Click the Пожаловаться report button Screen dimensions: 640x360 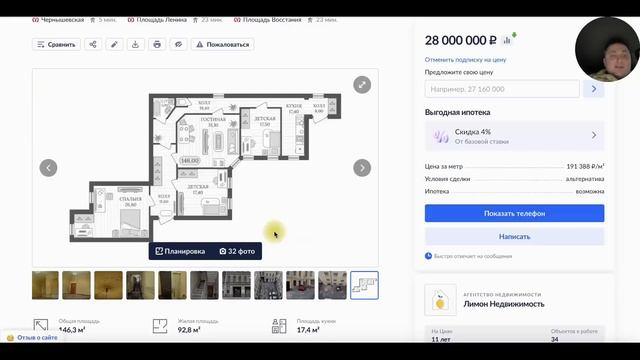pyautogui.click(x=223, y=44)
